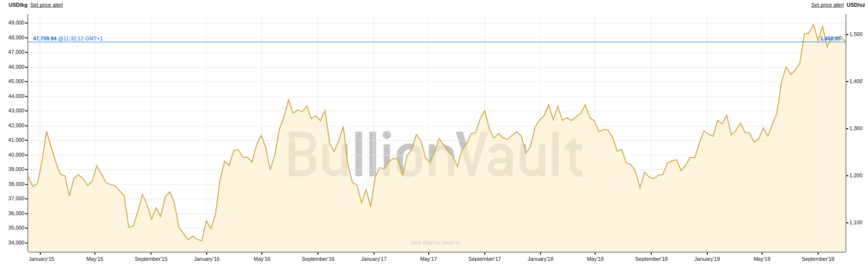The height and width of the screenshot is (268, 868).
Task: Click the January'17 axis label
Action: (374, 259)
